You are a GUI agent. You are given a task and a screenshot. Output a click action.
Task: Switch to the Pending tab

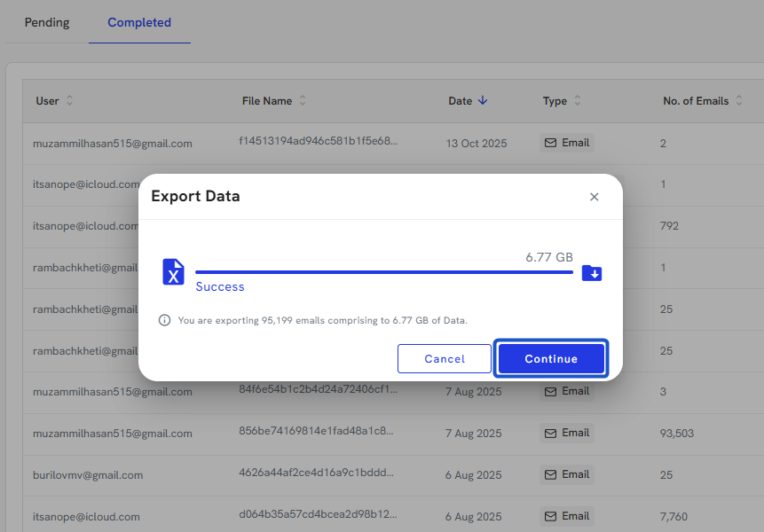click(47, 22)
